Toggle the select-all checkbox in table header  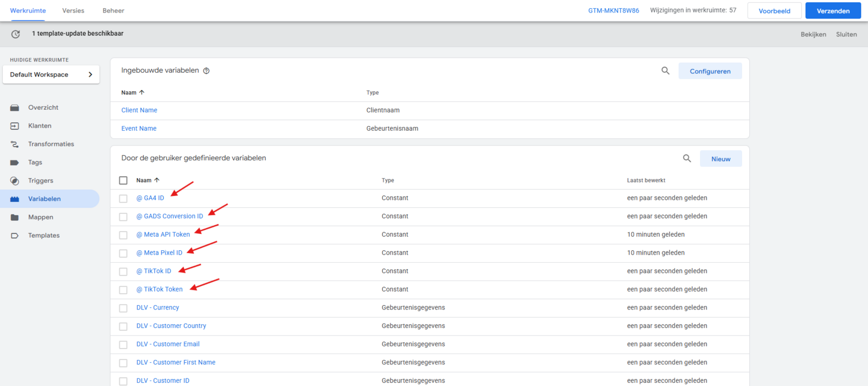pos(123,180)
